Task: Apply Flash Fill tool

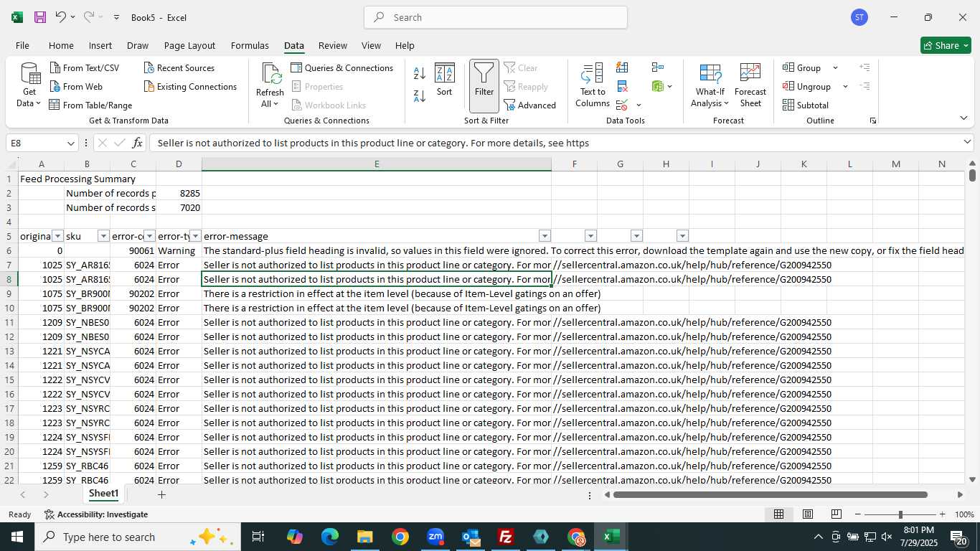Action: tap(622, 67)
